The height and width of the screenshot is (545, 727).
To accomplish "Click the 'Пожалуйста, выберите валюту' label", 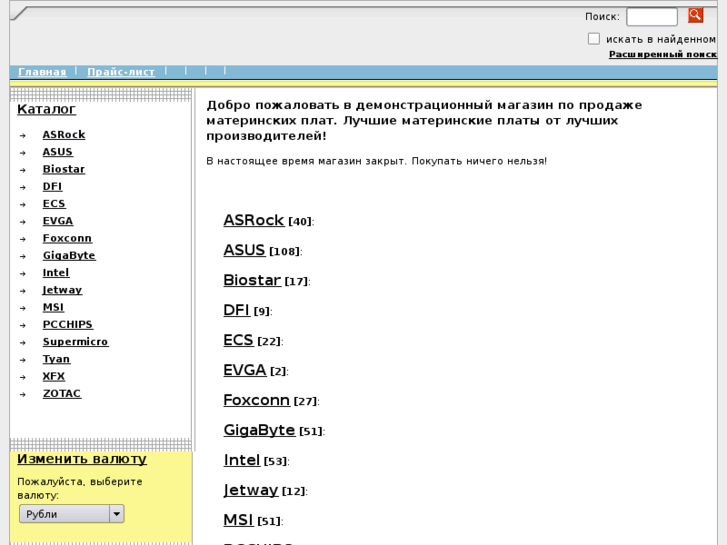I will [79, 488].
